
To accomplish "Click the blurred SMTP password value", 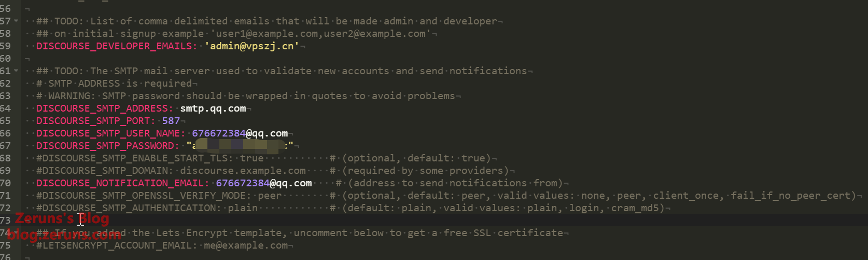I will click(x=241, y=146).
